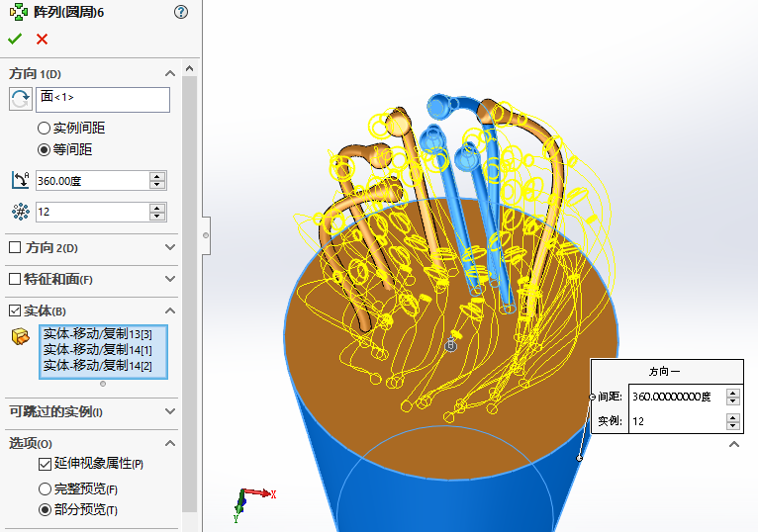Screen dimensions: 758x532
Task: Click the instance count icon beside 12
Action: click(20, 212)
